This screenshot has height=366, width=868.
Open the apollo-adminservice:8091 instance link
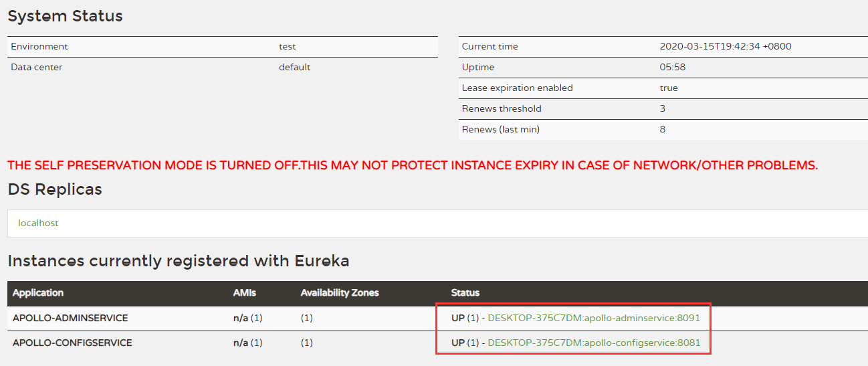[594, 318]
